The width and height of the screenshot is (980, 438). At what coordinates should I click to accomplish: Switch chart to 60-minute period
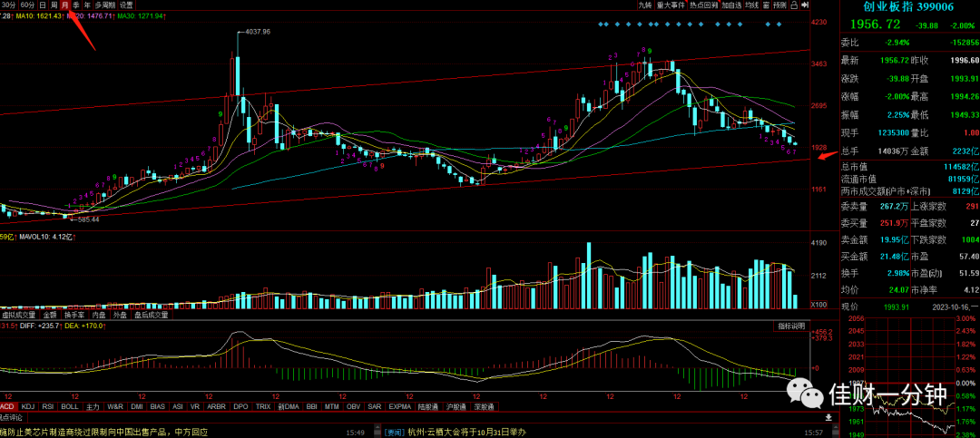(x=27, y=5)
